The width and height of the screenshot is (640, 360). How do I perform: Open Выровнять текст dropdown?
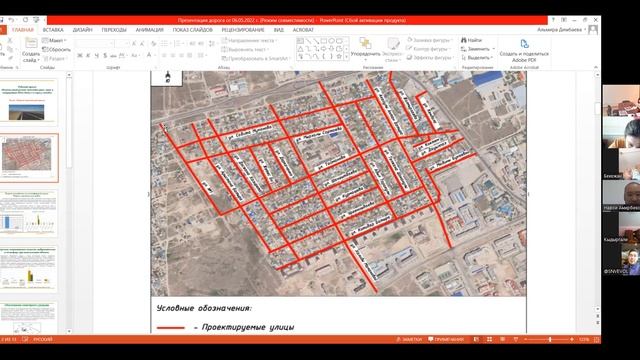coord(245,49)
